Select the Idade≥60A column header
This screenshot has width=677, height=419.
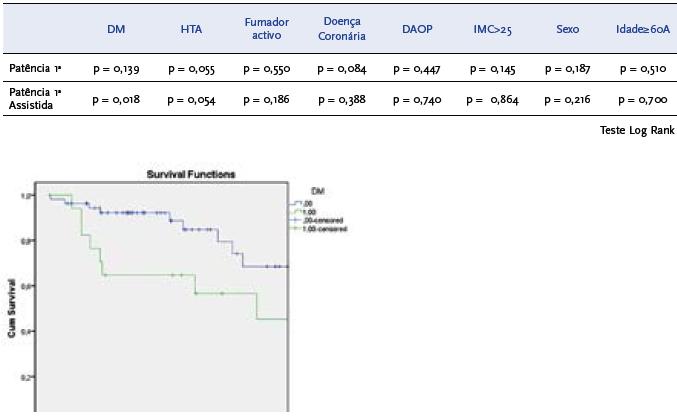point(642,30)
